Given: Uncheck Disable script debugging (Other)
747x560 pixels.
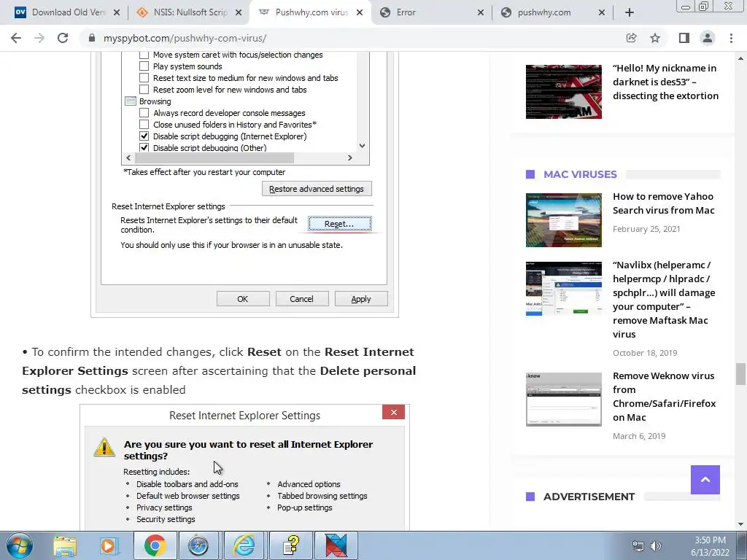Looking at the screenshot, I should (144, 147).
